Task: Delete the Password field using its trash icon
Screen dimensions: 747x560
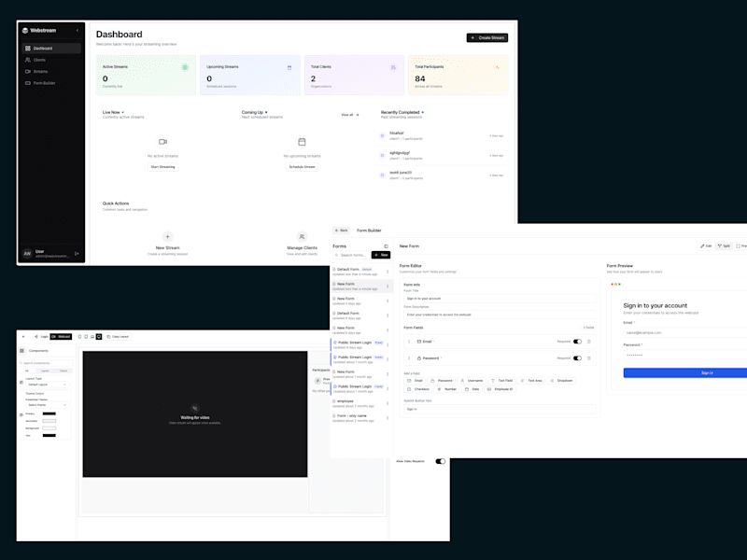Action: [589, 358]
